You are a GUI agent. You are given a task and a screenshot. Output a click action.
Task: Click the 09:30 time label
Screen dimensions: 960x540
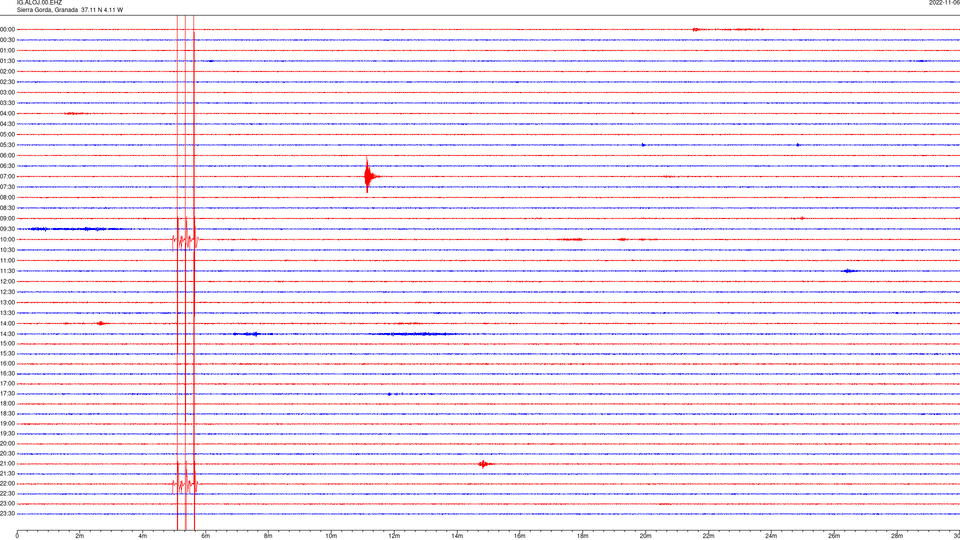8,229
